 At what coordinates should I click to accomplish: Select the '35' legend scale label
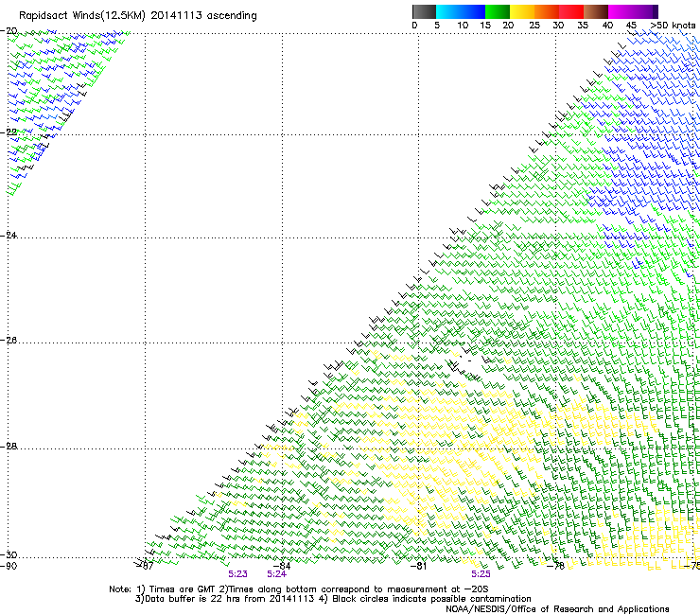point(583,26)
